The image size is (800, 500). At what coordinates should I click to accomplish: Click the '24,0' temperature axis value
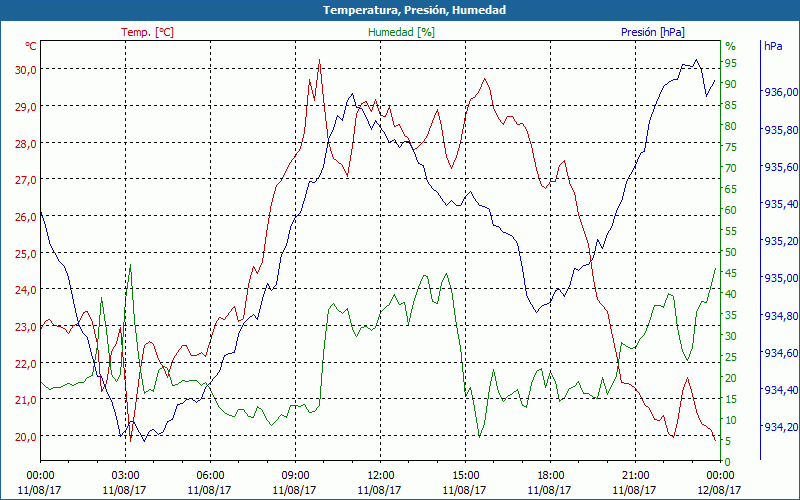(x=26, y=290)
